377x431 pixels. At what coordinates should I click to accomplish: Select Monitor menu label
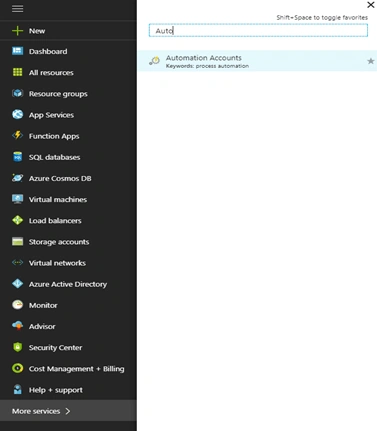click(43, 305)
